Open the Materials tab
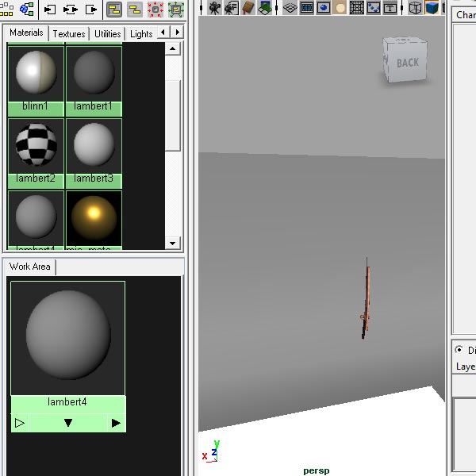Screen dimensions: 476x476 point(26,33)
